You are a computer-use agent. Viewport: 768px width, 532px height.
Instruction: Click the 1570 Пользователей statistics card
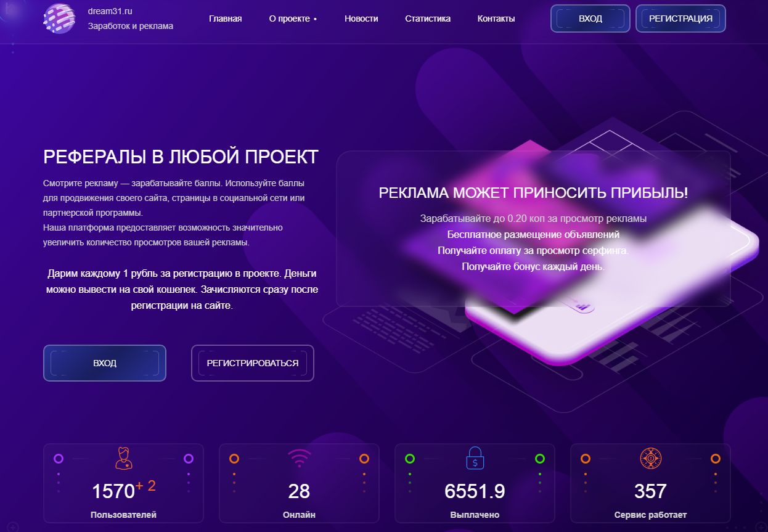[x=123, y=483]
